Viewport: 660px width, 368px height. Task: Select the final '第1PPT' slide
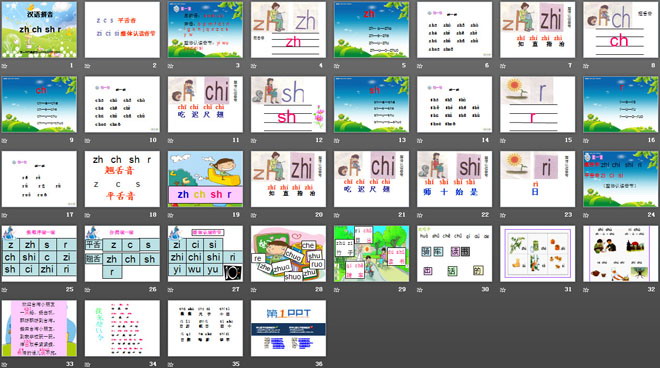[288, 328]
